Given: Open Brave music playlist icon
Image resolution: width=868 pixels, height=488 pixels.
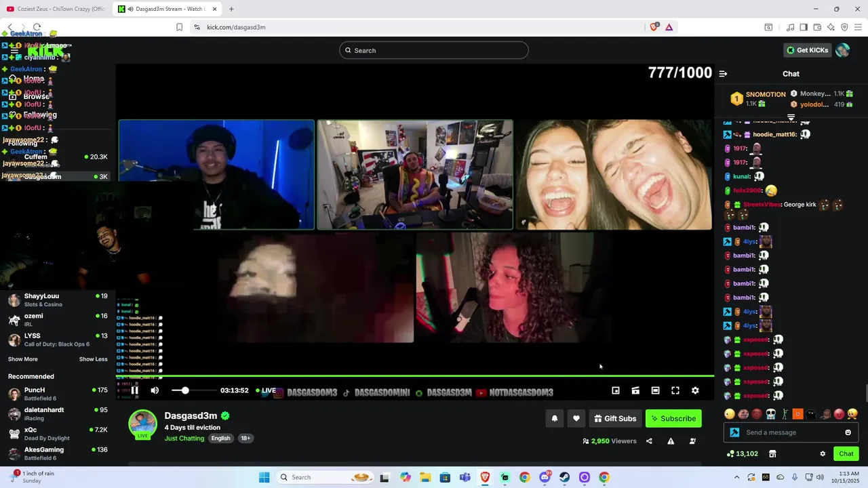Looking at the screenshot, I should tap(790, 27).
